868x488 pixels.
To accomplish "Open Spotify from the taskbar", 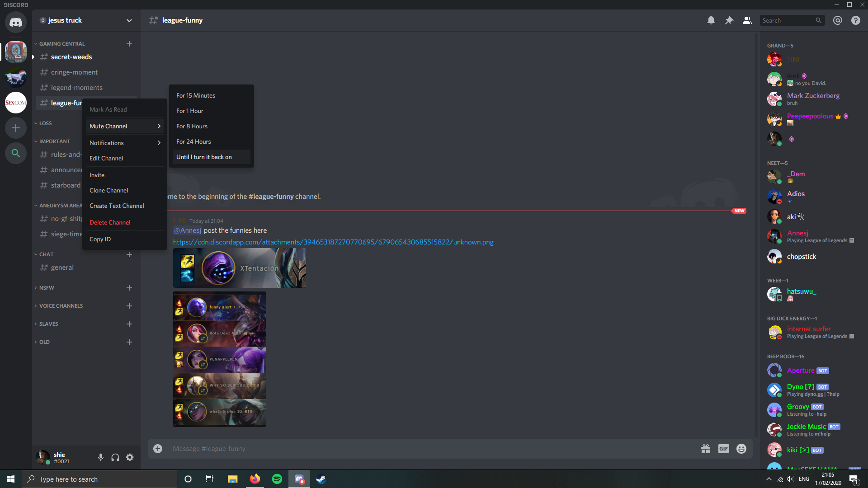I will (x=277, y=479).
